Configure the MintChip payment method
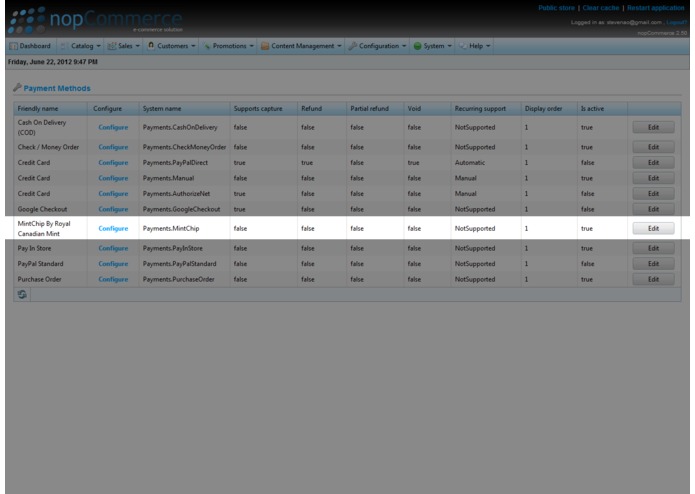Screen dimensions: 695x494 pyautogui.click(x=113, y=229)
